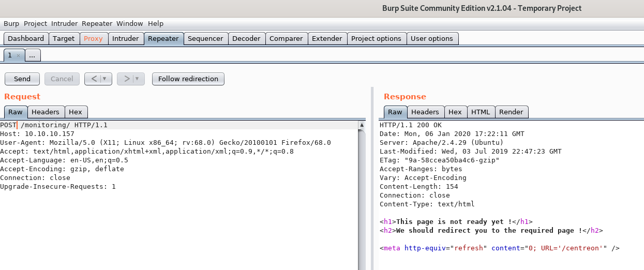The width and height of the screenshot is (644, 270).
Task: Click the Server: Apache/2.4.29 line
Action: (x=442, y=143)
